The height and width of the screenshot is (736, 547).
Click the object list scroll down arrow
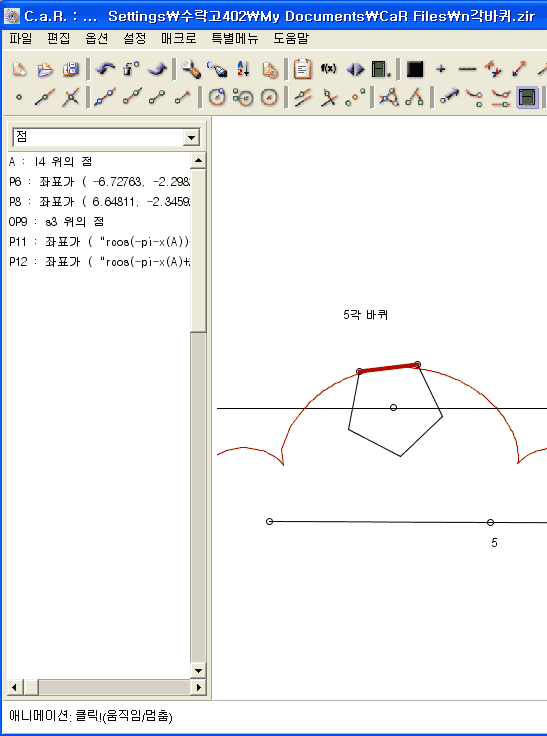(198, 671)
